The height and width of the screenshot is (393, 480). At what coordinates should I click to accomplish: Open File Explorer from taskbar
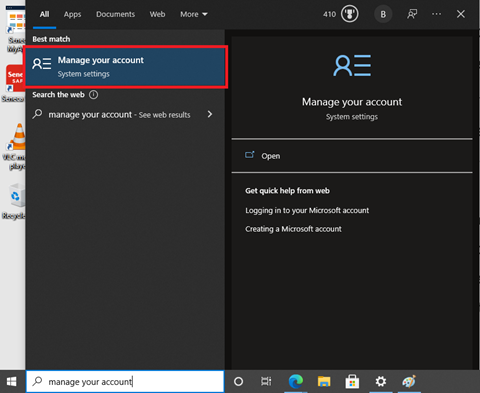point(324,381)
